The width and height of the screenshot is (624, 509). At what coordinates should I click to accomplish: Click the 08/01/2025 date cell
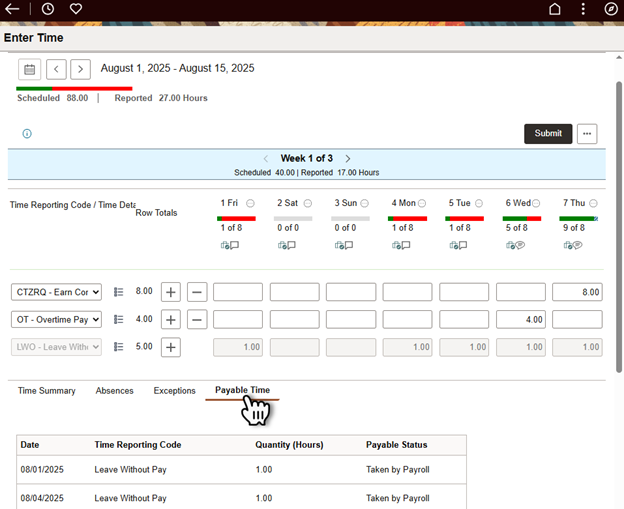[x=42, y=470]
